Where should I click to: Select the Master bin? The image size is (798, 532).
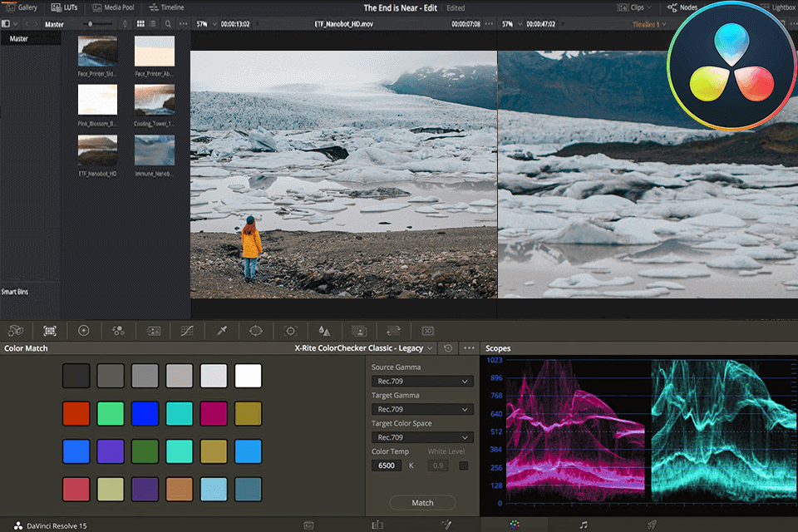tap(31, 39)
